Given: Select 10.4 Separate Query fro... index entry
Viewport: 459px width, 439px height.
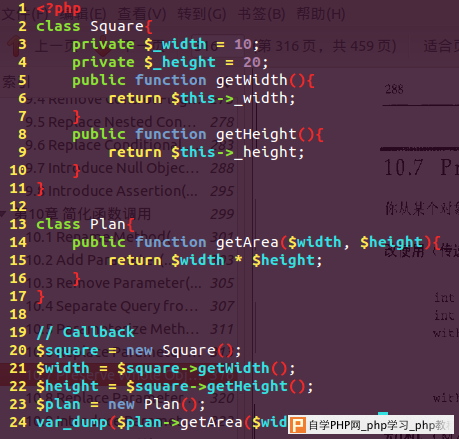Looking at the screenshot, I should [x=112, y=306].
